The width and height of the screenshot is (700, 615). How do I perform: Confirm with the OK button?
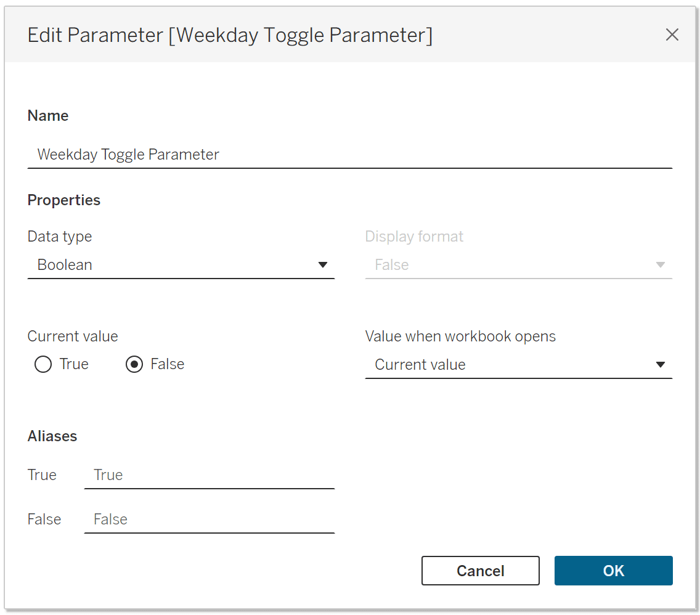pyautogui.click(x=613, y=571)
